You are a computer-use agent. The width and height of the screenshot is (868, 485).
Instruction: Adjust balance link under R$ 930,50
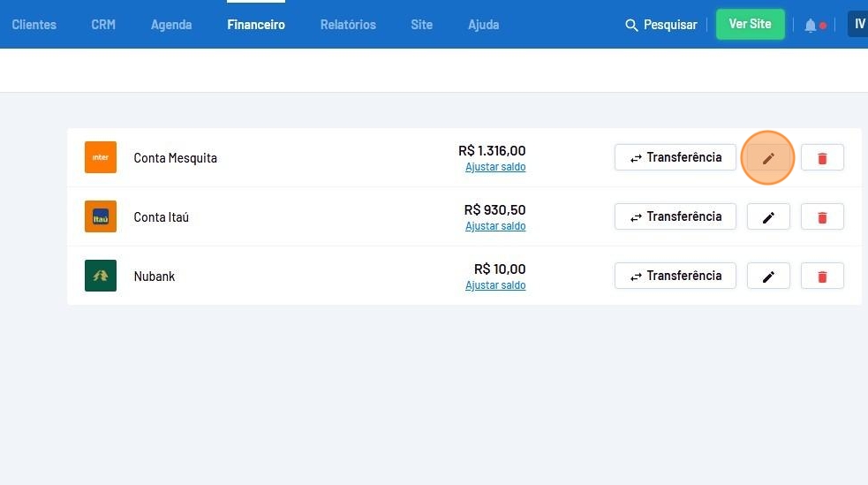coord(495,226)
